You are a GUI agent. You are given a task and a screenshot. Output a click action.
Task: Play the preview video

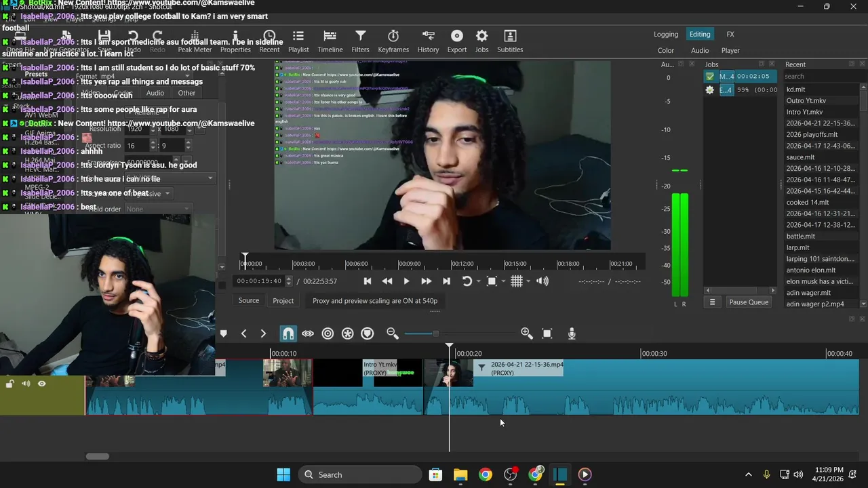click(406, 281)
